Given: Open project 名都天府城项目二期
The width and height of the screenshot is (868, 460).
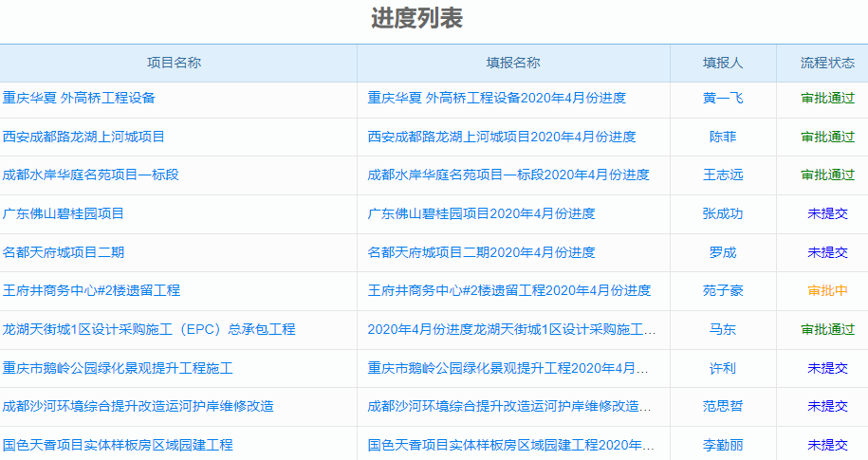Looking at the screenshot, I should point(64,252).
